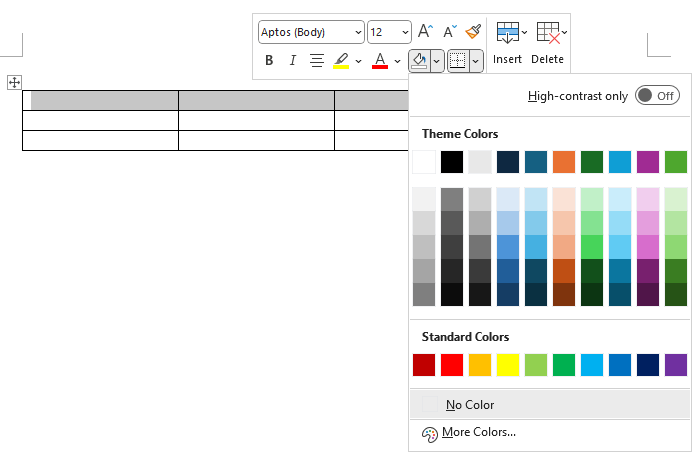The height and width of the screenshot is (458, 698).
Task: Select the bright sky blue theme swatch
Action: click(x=620, y=162)
